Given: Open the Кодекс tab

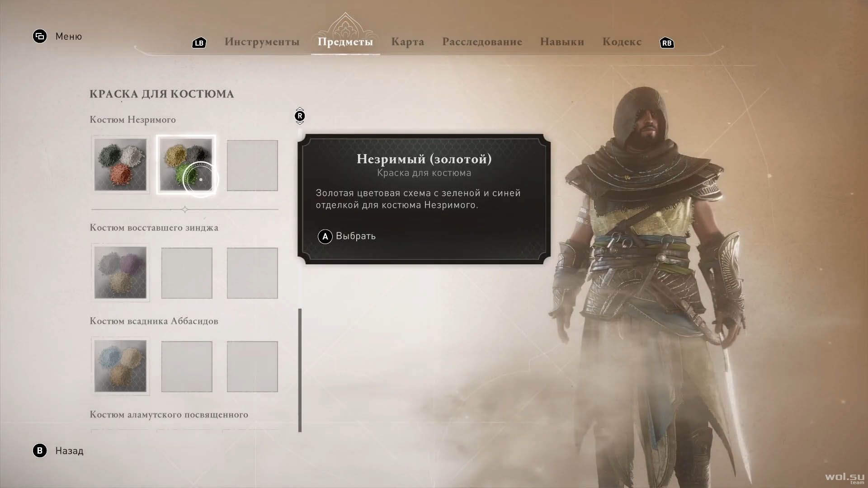Looking at the screenshot, I should pyautogui.click(x=622, y=42).
